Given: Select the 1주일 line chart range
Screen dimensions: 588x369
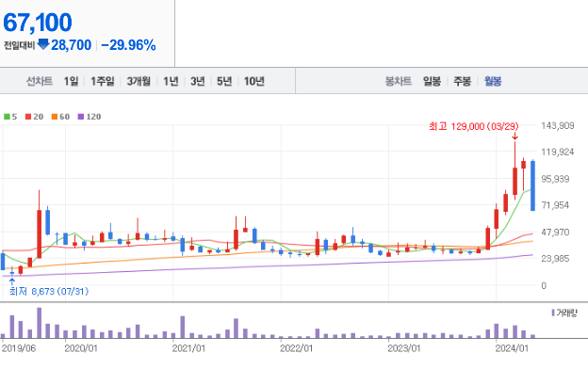Looking at the screenshot, I should tap(103, 81).
